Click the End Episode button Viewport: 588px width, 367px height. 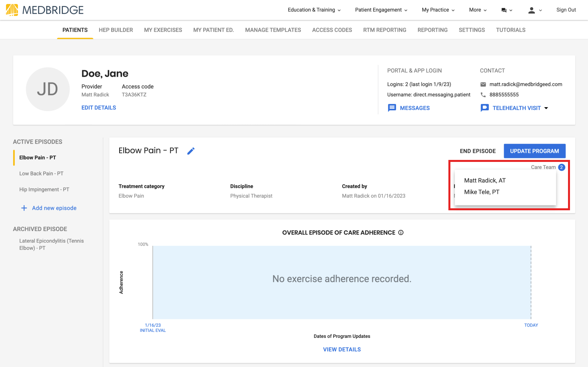[x=478, y=151]
